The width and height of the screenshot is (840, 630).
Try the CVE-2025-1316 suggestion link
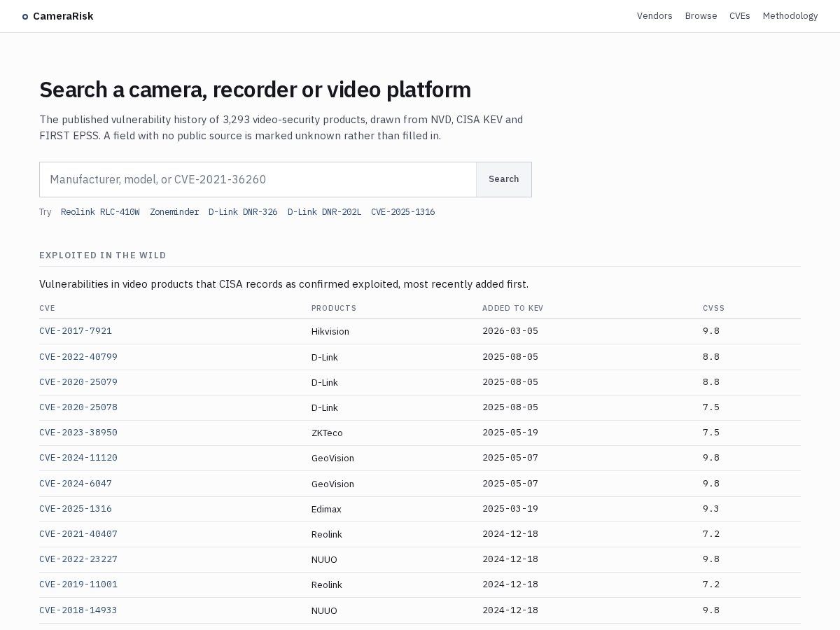point(402,212)
